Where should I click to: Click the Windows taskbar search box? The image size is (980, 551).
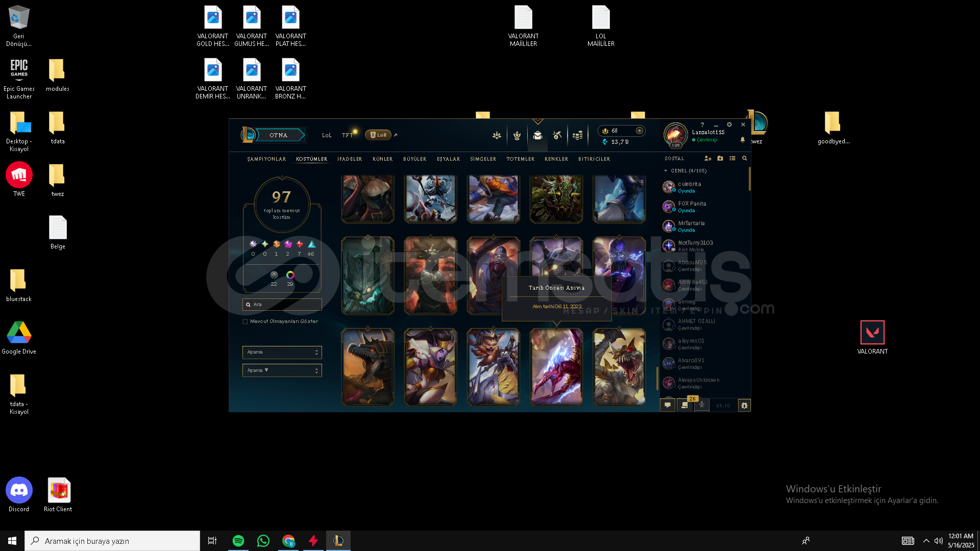coord(112,541)
